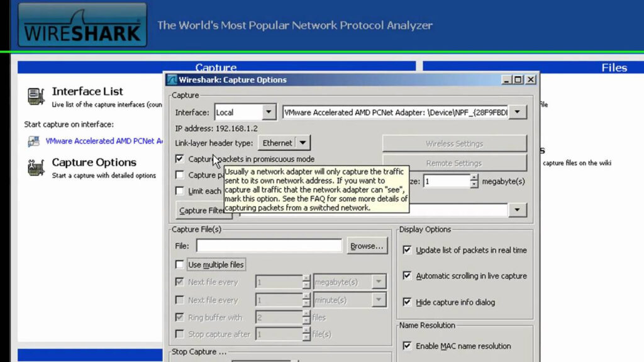Disable capture packets in promiscuous mode
Screen dimensions: 644x362
[179, 159]
